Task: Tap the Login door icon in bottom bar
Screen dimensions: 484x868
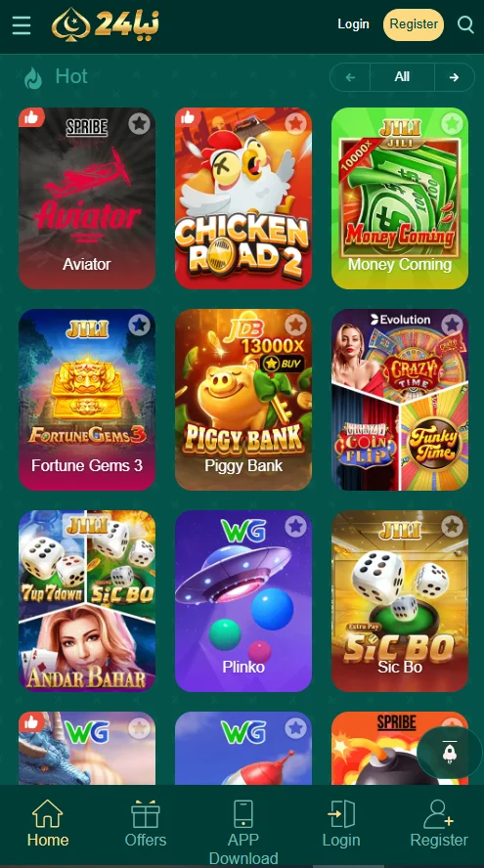Action: click(x=341, y=813)
